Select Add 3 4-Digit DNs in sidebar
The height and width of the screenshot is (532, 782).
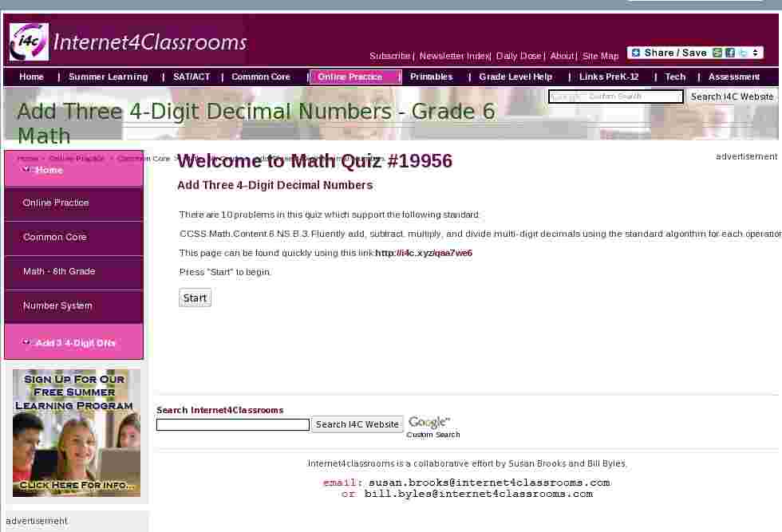[x=73, y=342]
